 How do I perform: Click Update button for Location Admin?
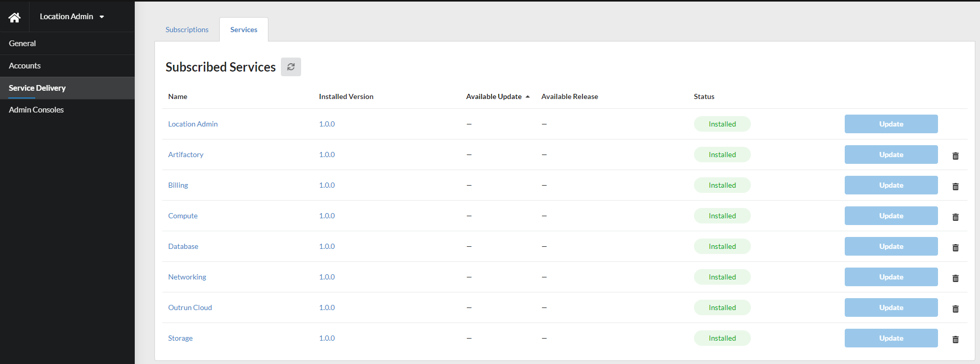pos(891,124)
